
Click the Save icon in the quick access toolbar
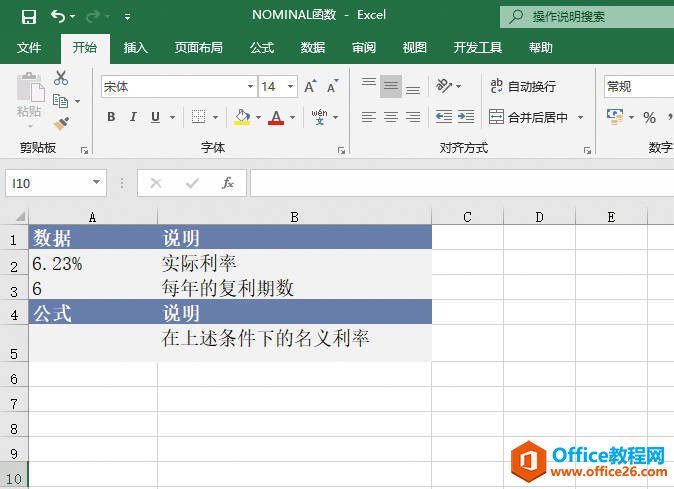click(29, 16)
